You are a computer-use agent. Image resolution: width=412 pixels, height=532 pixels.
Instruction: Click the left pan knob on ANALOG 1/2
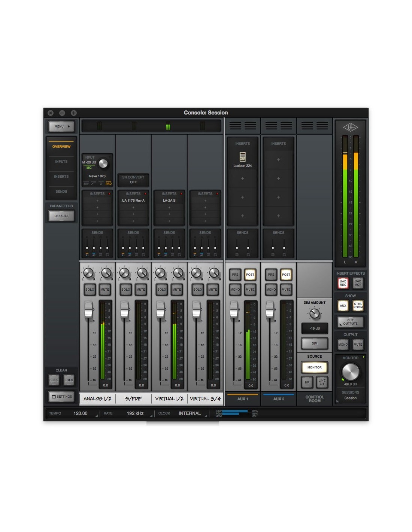(x=88, y=273)
